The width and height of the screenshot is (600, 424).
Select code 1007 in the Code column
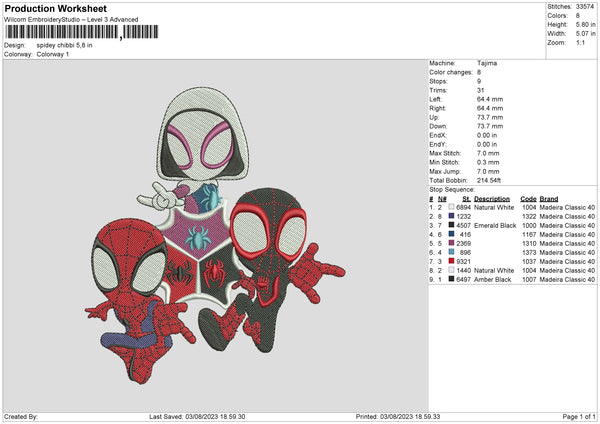(x=529, y=279)
